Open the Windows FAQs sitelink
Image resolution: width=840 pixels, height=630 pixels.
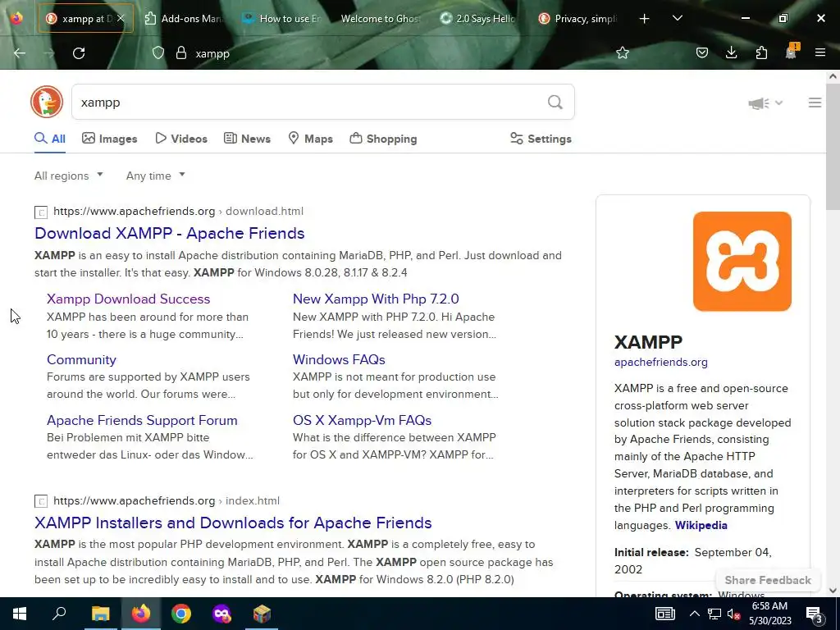pyautogui.click(x=339, y=359)
